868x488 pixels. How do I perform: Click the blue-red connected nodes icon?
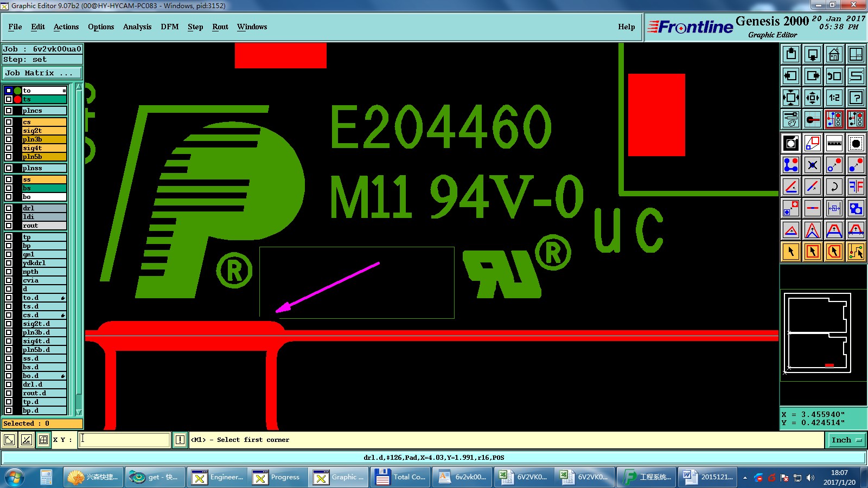791,165
